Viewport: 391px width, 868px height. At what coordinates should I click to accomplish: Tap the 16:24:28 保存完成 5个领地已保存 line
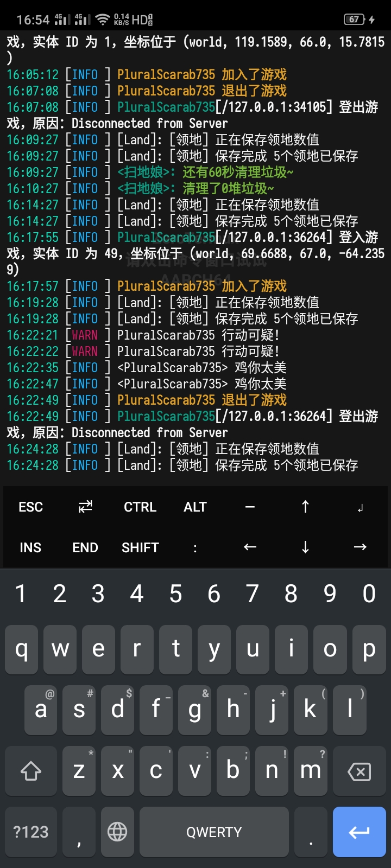point(182,465)
